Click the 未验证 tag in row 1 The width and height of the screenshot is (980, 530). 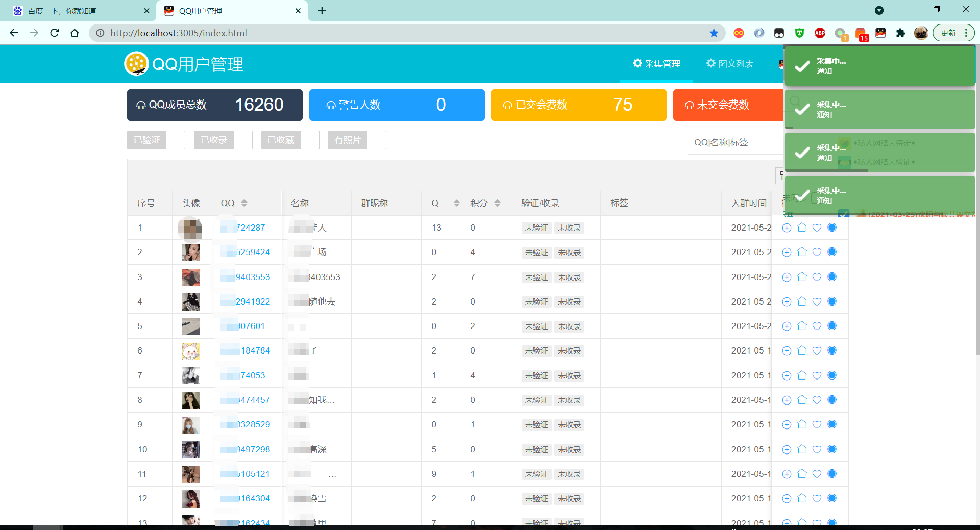coord(536,228)
